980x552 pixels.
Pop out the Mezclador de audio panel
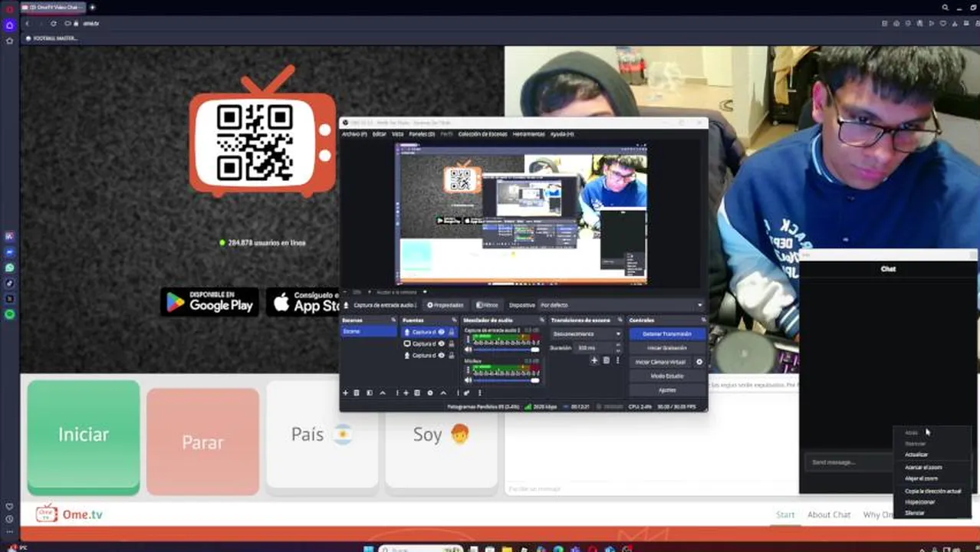(542, 320)
